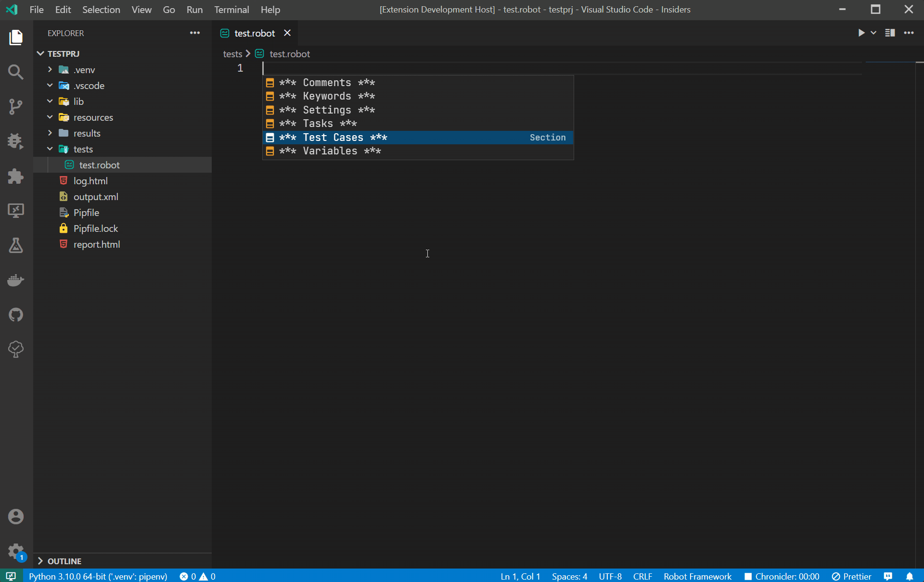Open the Docker view in the activity bar
The width and height of the screenshot is (924, 582).
16,280
